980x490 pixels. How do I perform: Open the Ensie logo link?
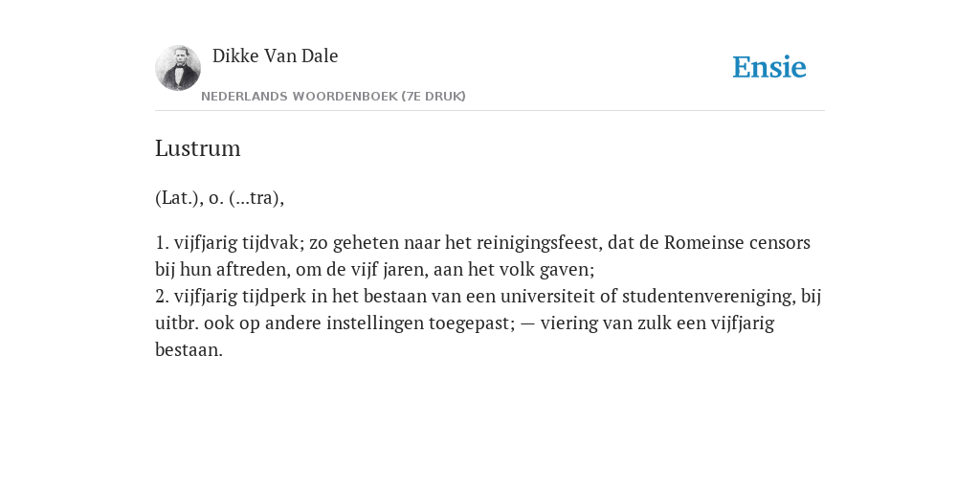[769, 67]
